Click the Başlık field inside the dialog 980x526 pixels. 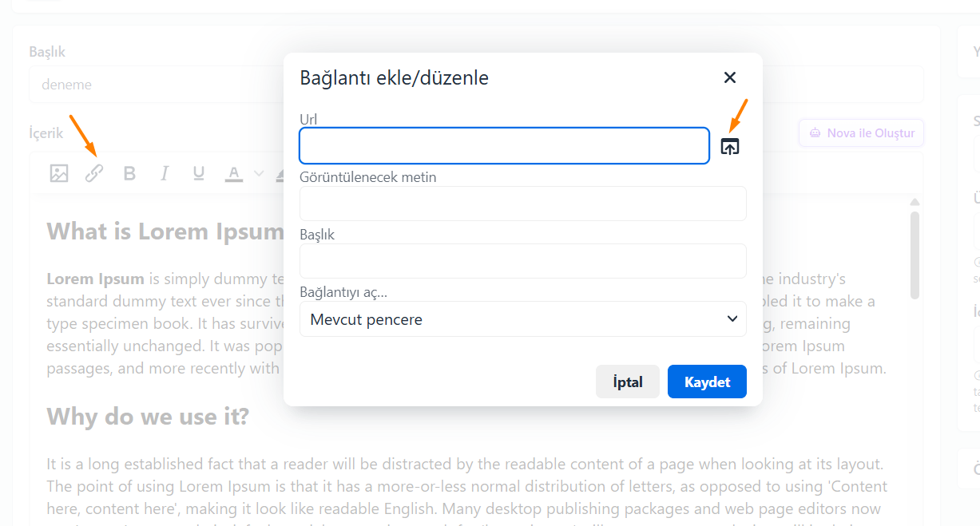[523, 261]
